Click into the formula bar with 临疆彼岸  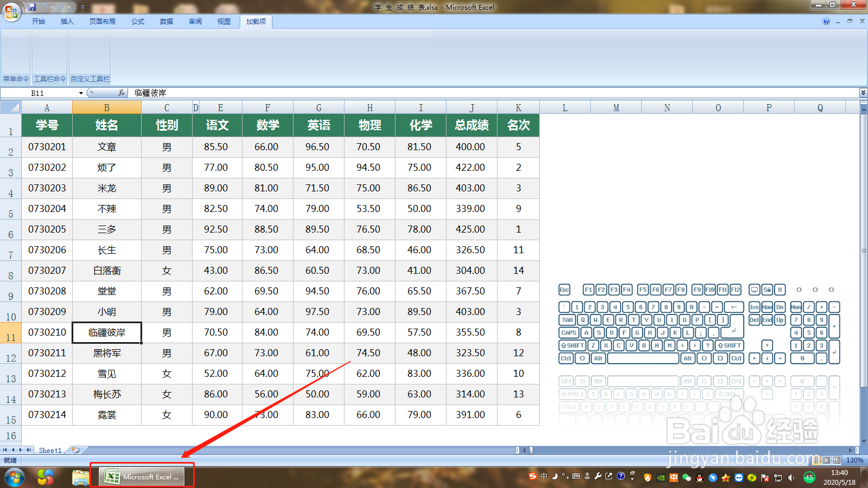click(x=494, y=93)
